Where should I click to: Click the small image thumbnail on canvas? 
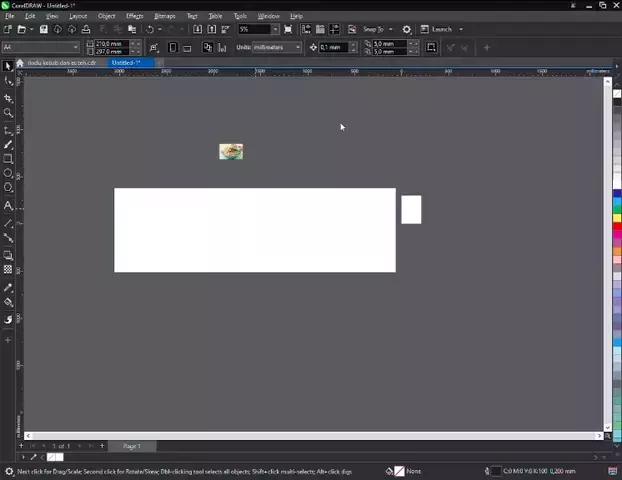click(x=231, y=152)
